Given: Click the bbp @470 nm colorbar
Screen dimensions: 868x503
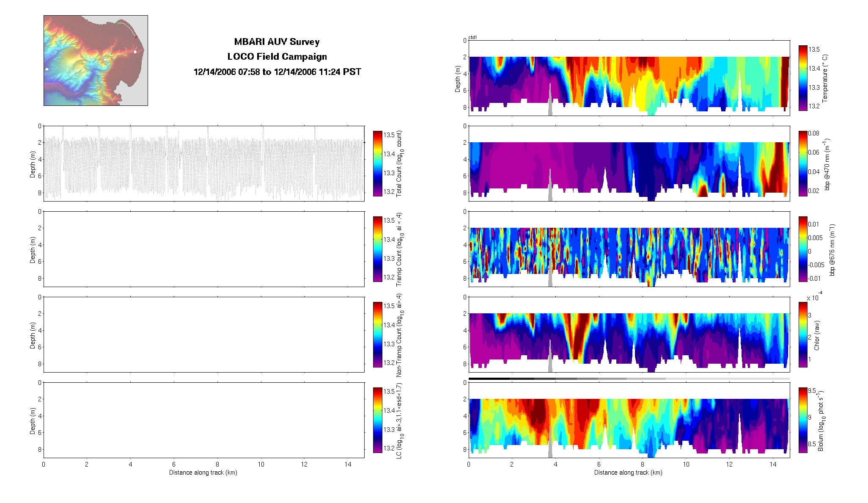Looking at the screenshot, I should point(802,163).
